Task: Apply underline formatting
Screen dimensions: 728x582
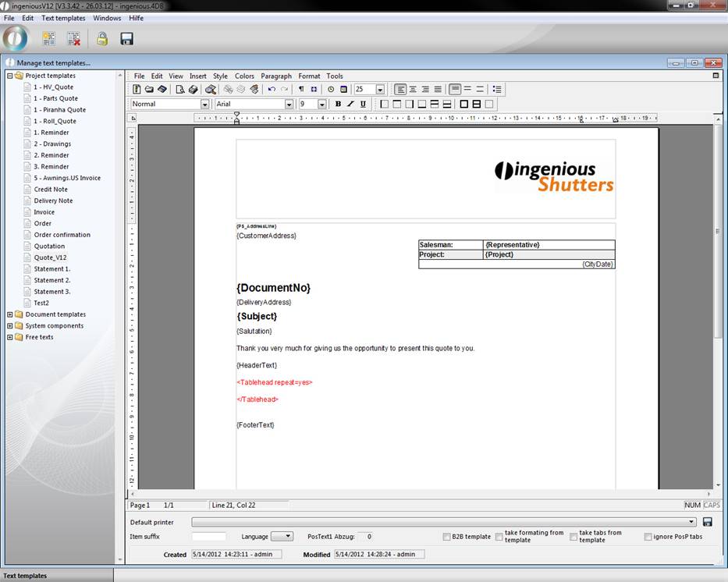Action: tap(363, 104)
